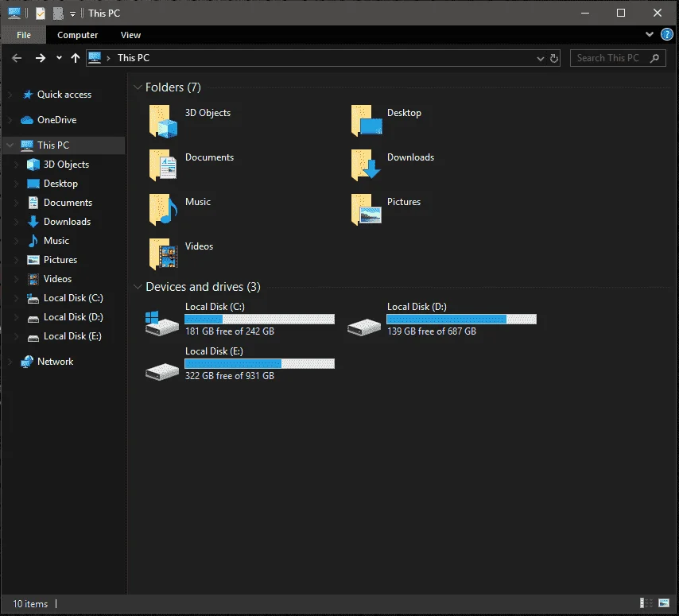Expand the OneDrive tree node
Screen dimensions: 679x616
pos(10,120)
